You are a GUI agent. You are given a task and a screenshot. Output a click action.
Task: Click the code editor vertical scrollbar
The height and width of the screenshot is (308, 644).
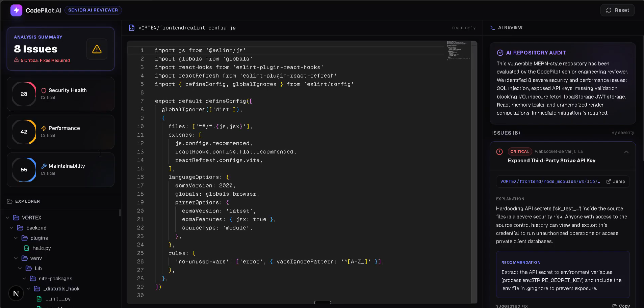pyautogui.click(x=474, y=172)
